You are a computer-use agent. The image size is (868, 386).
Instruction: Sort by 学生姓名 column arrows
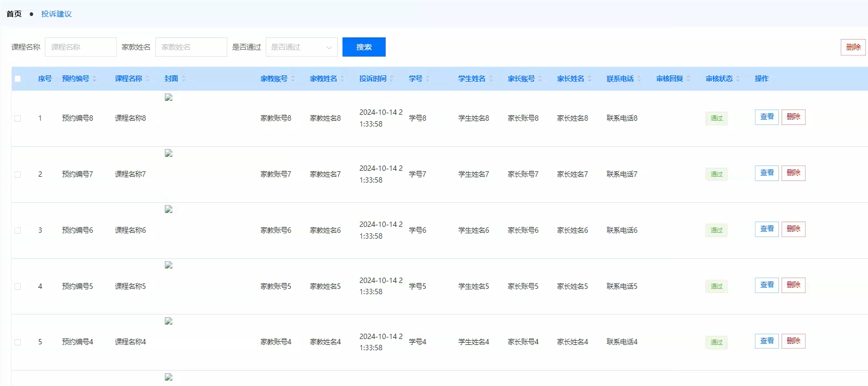pyautogui.click(x=491, y=78)
